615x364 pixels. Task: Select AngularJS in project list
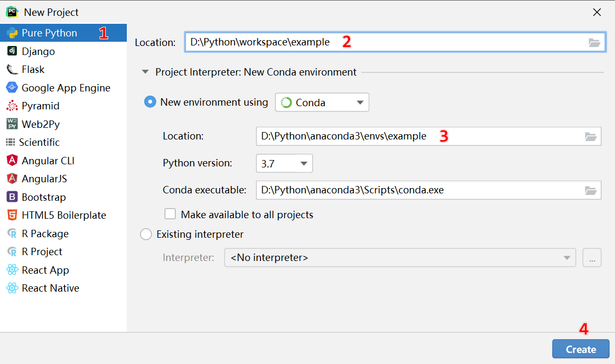coord(63,179)
